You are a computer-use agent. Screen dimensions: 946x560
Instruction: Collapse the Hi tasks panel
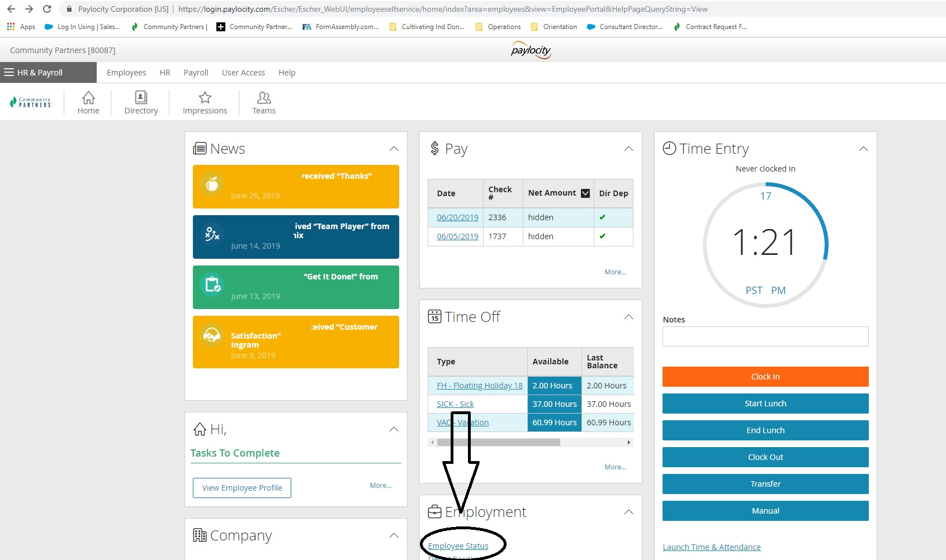pyautogui.click(x=394, y=429)
